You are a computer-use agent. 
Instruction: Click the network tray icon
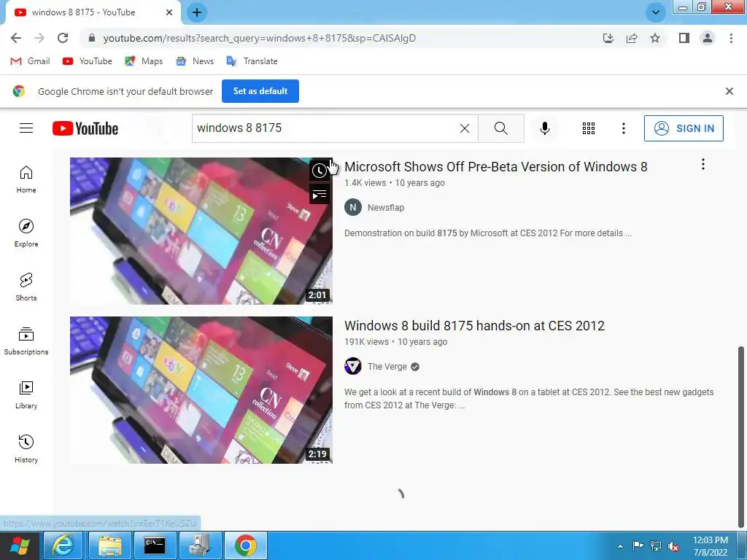[x=656, y=546]
